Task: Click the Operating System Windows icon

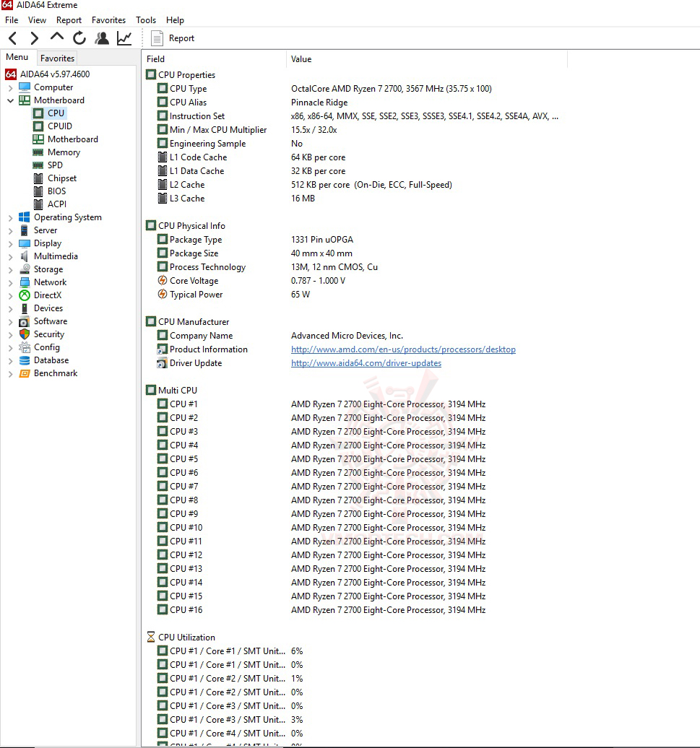Action: [25, 217]
